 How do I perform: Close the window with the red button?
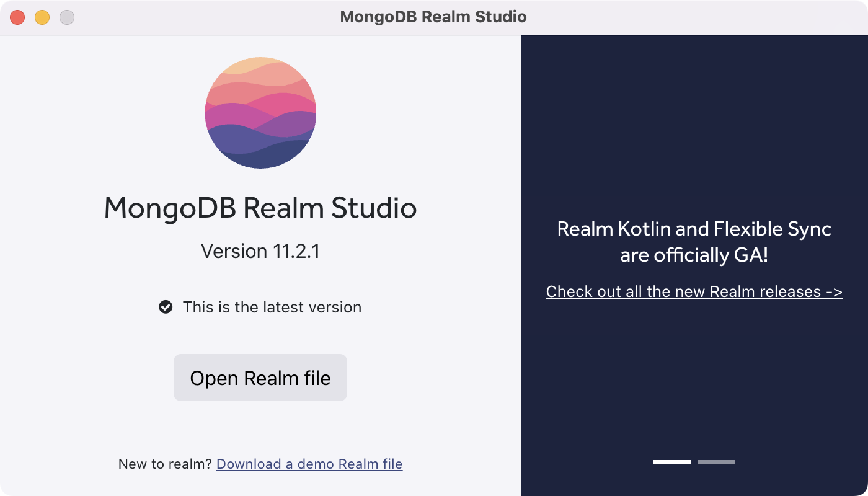pos(17,17)
